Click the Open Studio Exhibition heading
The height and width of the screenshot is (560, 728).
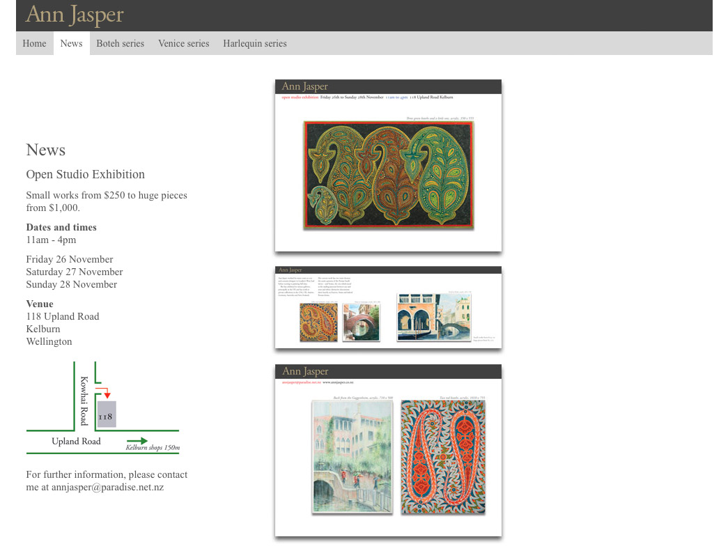(x=86, y=174)
